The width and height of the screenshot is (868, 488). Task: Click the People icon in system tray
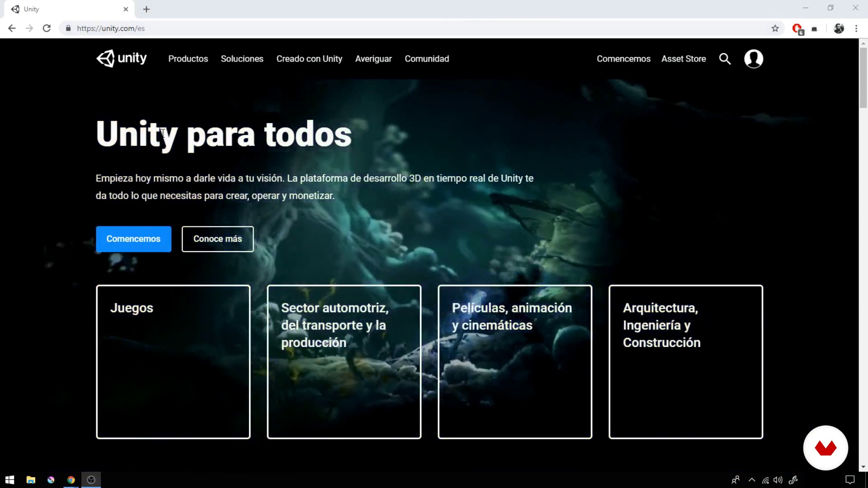pyautogui.click(x=736, y=480)
